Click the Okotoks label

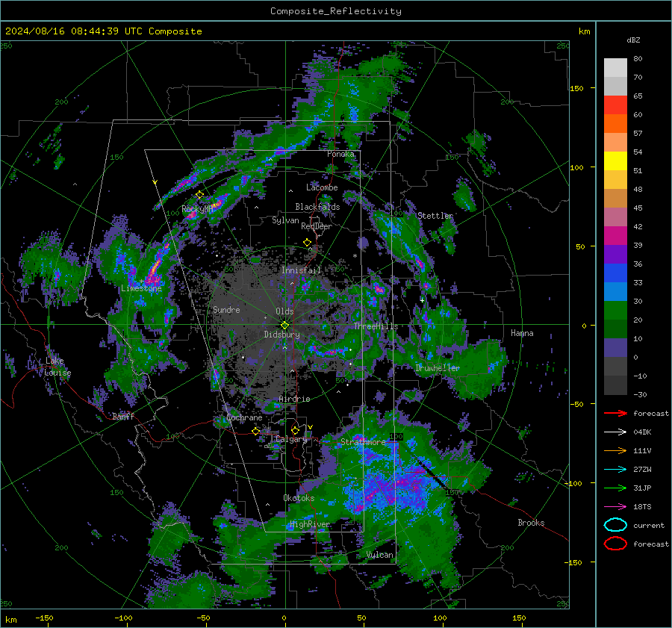coord(299,498)
